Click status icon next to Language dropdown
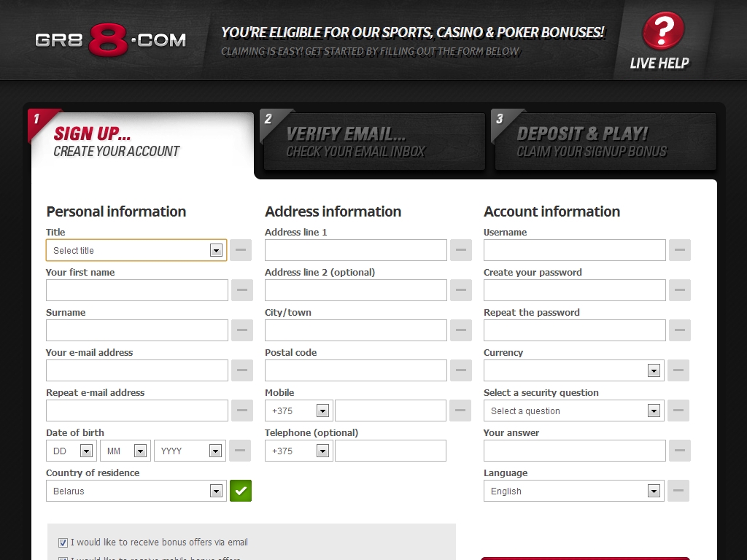The height and width of the screenshot is (560, 747). [678, 491]
